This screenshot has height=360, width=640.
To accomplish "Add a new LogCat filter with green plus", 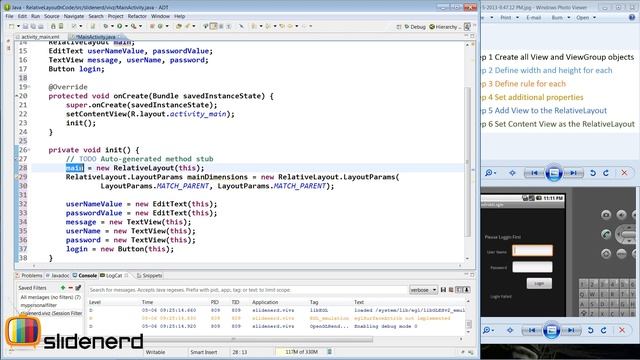I will 63,288.
